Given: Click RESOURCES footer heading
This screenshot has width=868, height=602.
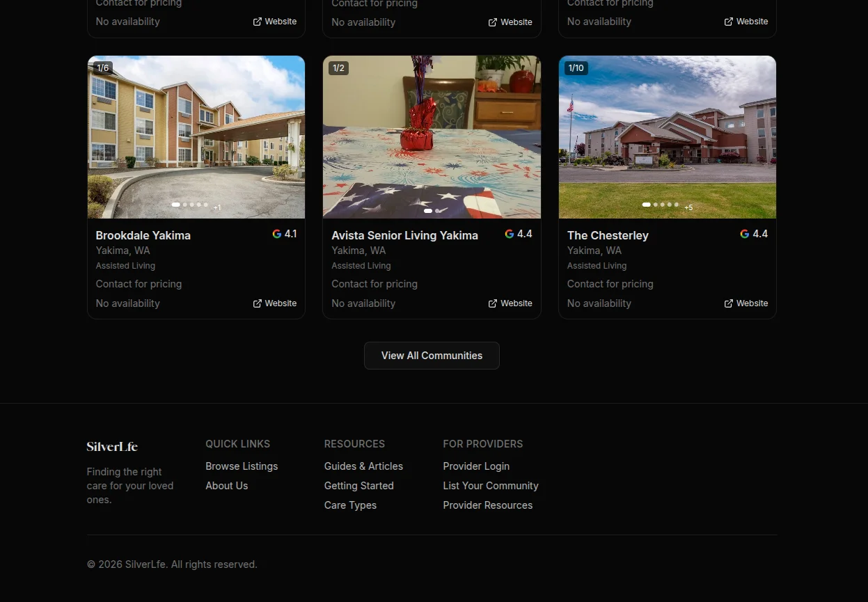Looking at the screenshot, I should (354, 444).
